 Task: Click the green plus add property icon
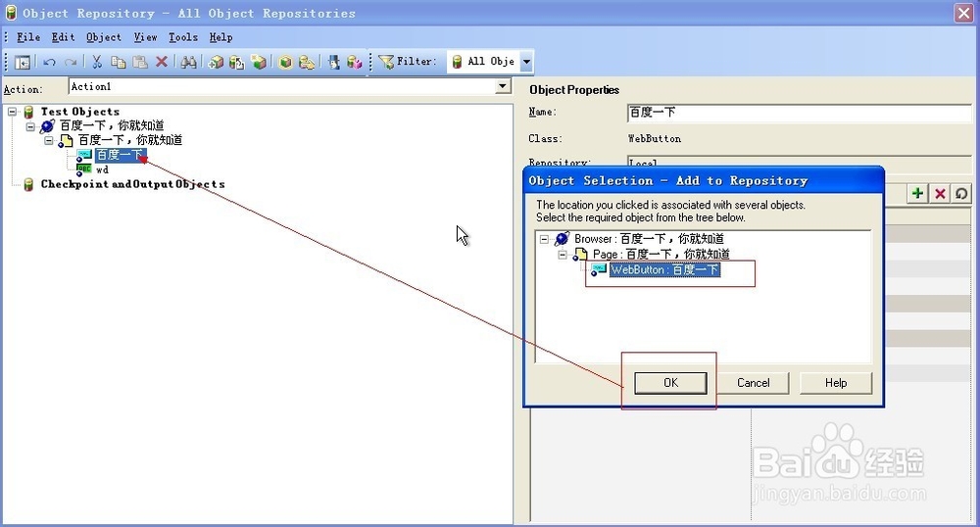pos(917,194)
